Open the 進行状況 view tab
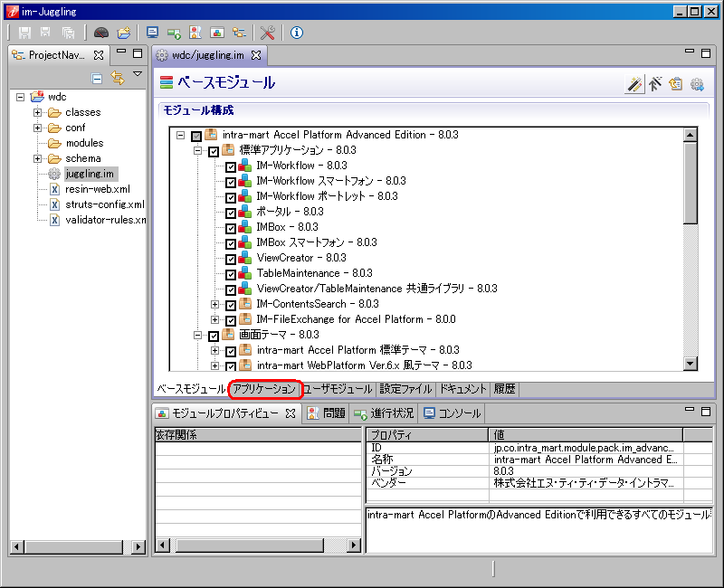The width and height of the screenshot is (724, 588). pyautogui.click(x=384, y=413)
